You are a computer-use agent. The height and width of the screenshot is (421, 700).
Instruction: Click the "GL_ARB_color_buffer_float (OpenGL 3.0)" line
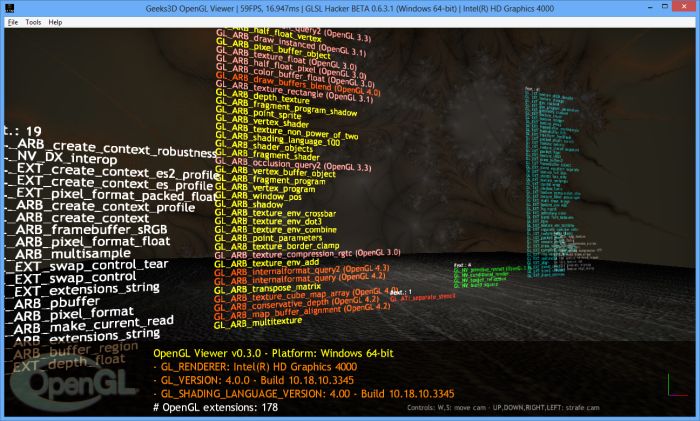click(x=295, y=77)
